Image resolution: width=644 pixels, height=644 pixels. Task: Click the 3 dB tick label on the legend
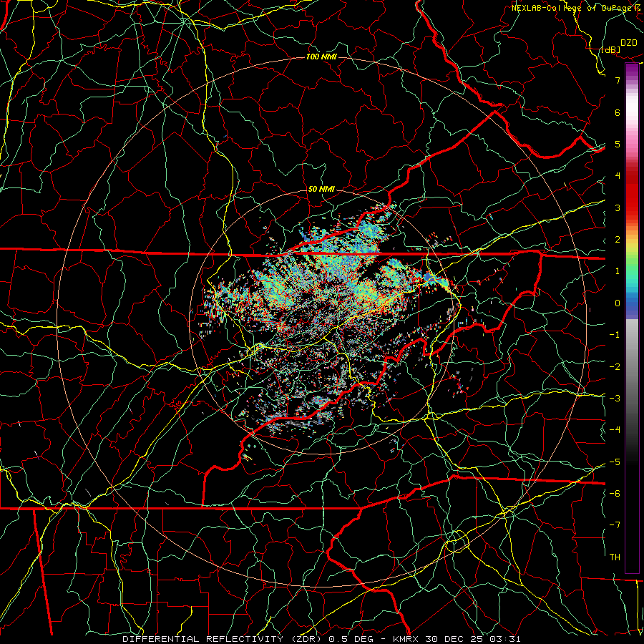[x=618, y=208]
